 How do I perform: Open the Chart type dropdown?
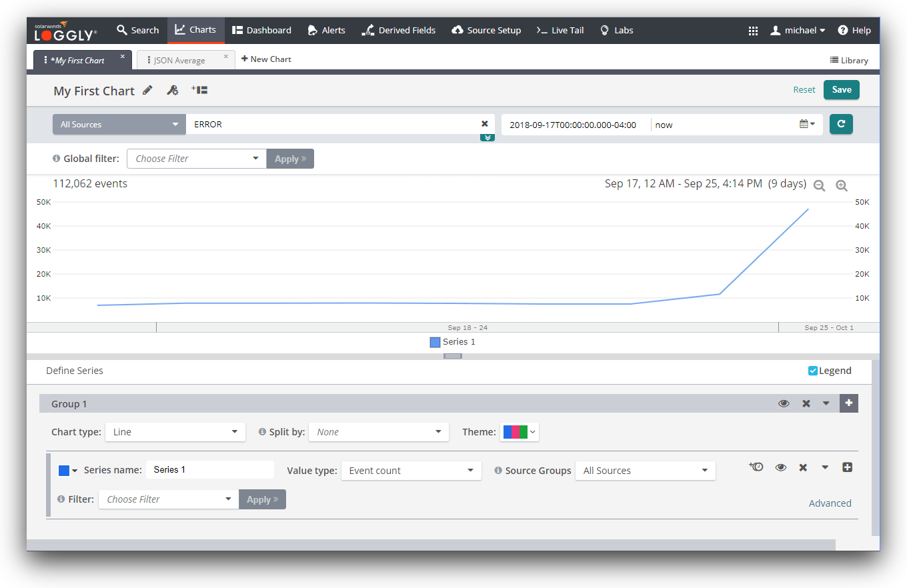click(175, 432)
